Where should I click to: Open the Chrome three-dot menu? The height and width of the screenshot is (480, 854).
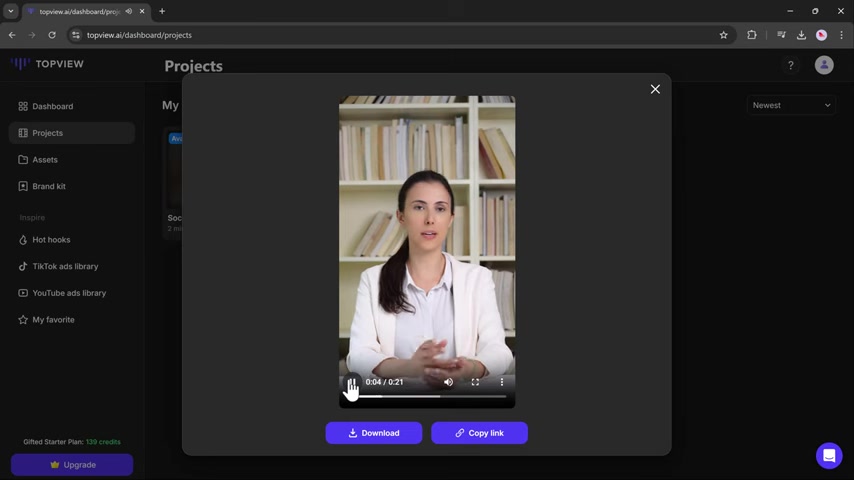tap(841, 35)
